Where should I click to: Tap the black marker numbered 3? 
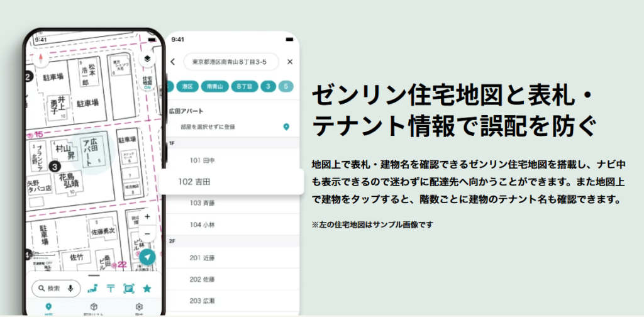(55, 167)
